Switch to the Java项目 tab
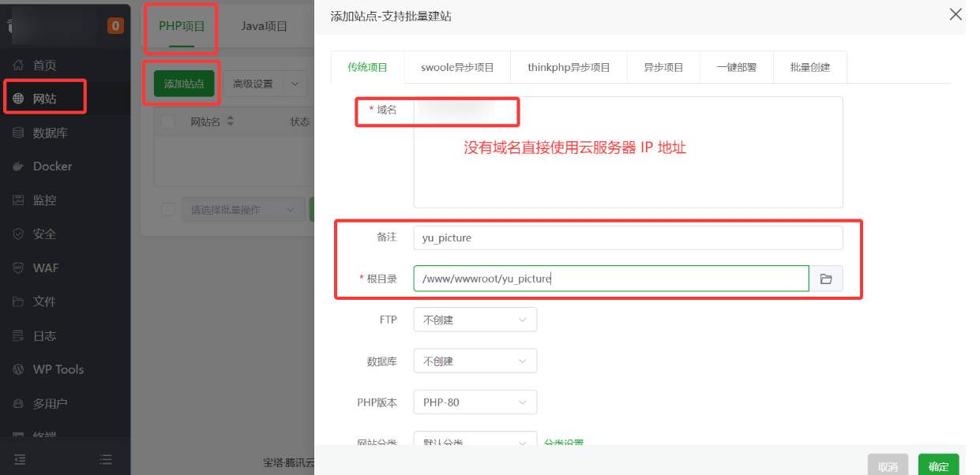 tap(264, 26)
